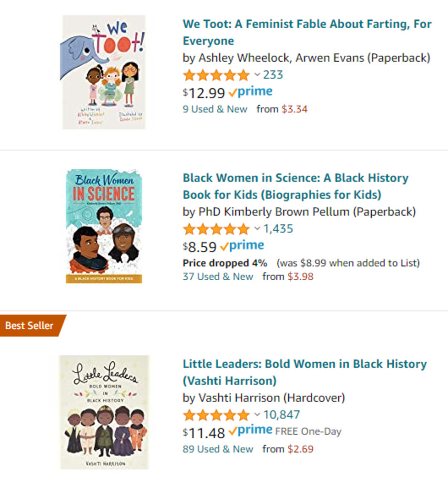The width and height of the screenshot is (448, 488).
Task: Expand rating breakdown chevron for We Toot
Action: (x=257, y=75)
